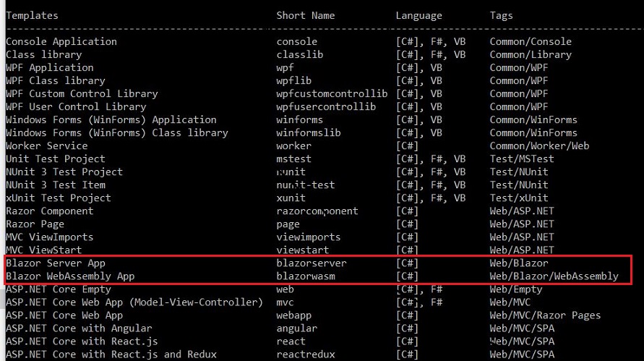The height and width of the screenshot is (361, 644).
Task: Click the short name "classlib"
Action: 299,55
